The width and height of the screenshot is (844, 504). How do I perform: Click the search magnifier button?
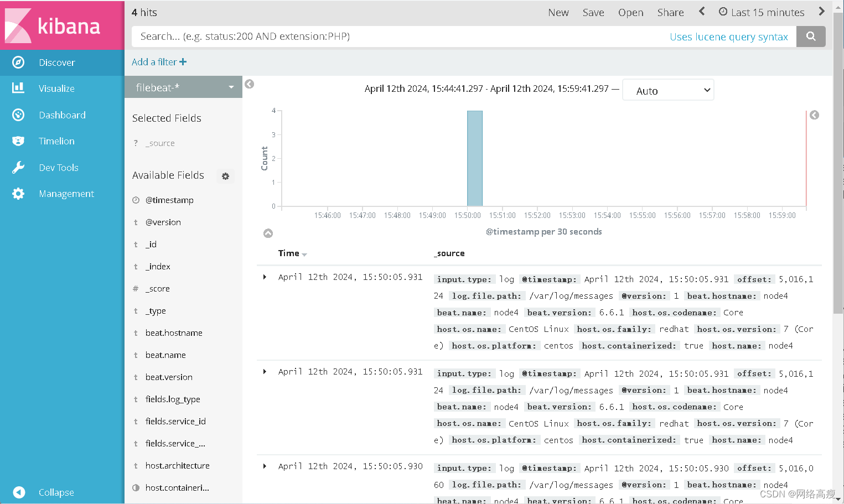[x=811, y=37]
